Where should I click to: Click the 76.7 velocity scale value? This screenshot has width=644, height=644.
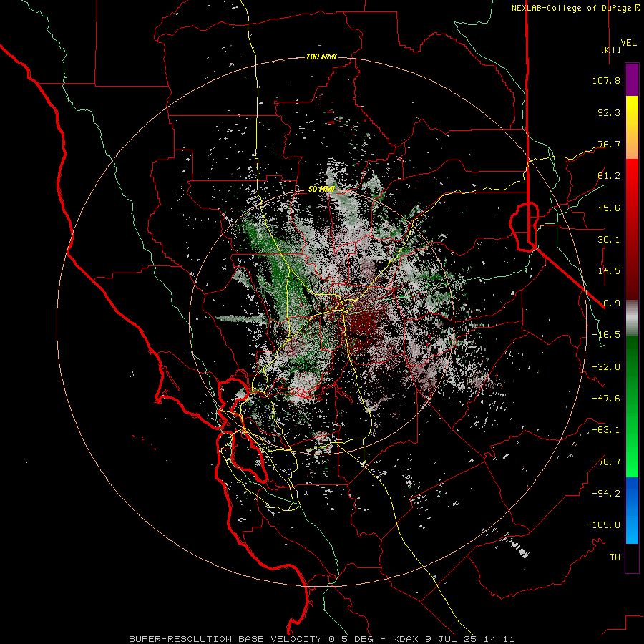coord(609,144)
